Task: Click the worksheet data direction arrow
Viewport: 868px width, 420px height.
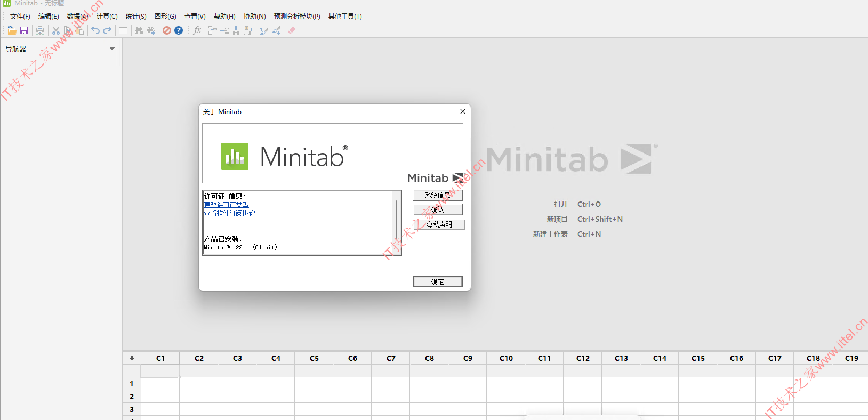Action: (132, 358)
